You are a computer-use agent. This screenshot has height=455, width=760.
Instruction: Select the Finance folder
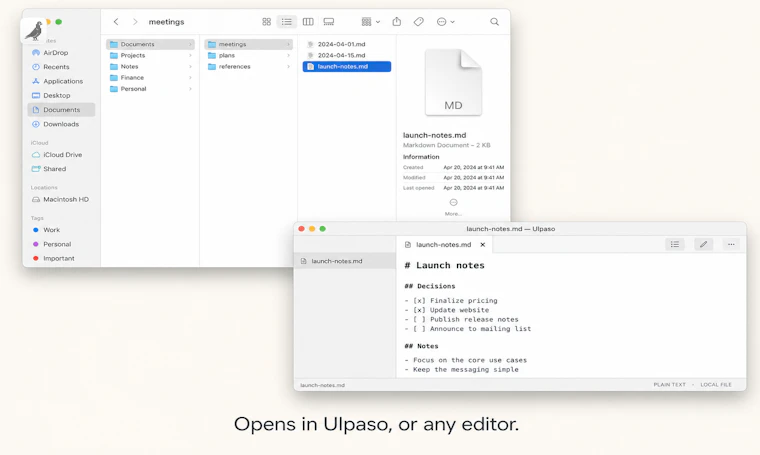click(150, 78)
